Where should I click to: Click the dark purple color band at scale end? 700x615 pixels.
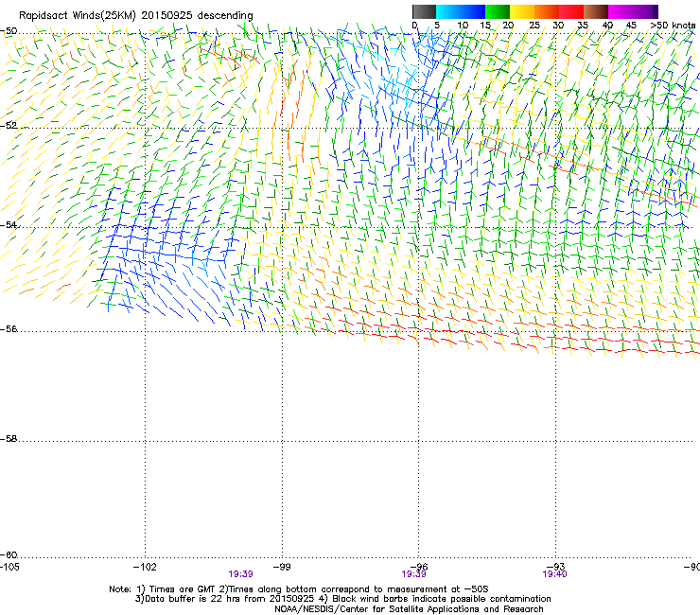pos(654,11)
